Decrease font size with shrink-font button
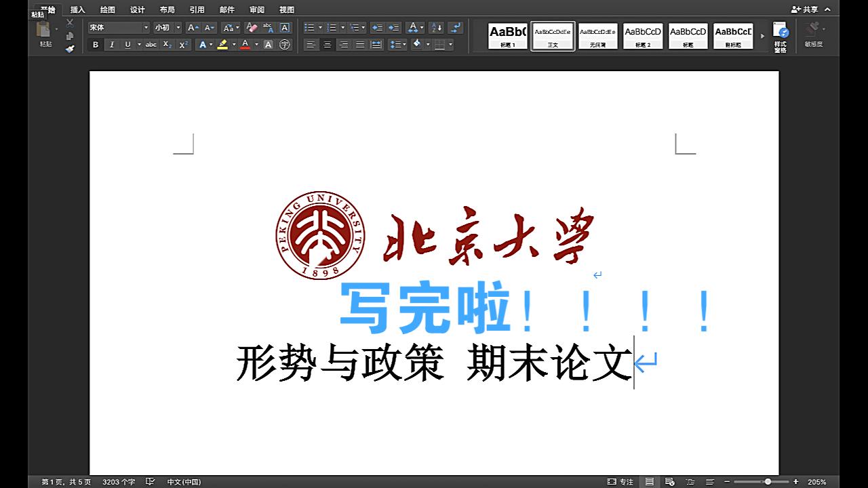The height and width of the screenshot is (488, 868). (210, 28)
